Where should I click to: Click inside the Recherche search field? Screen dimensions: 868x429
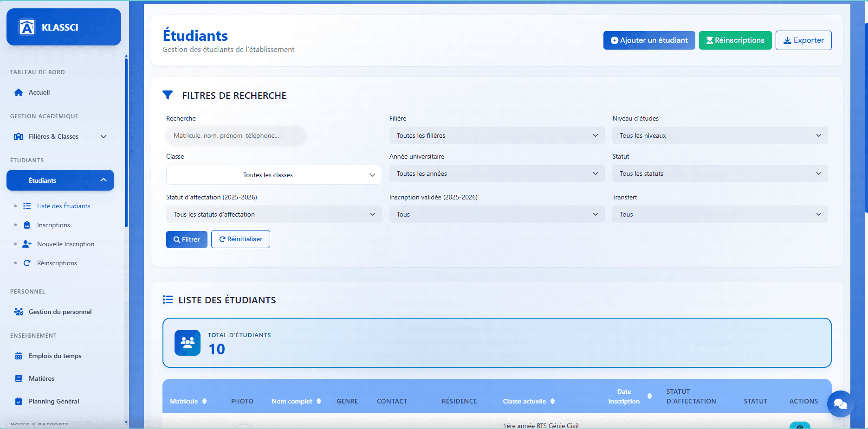click(x=235, y=135)
